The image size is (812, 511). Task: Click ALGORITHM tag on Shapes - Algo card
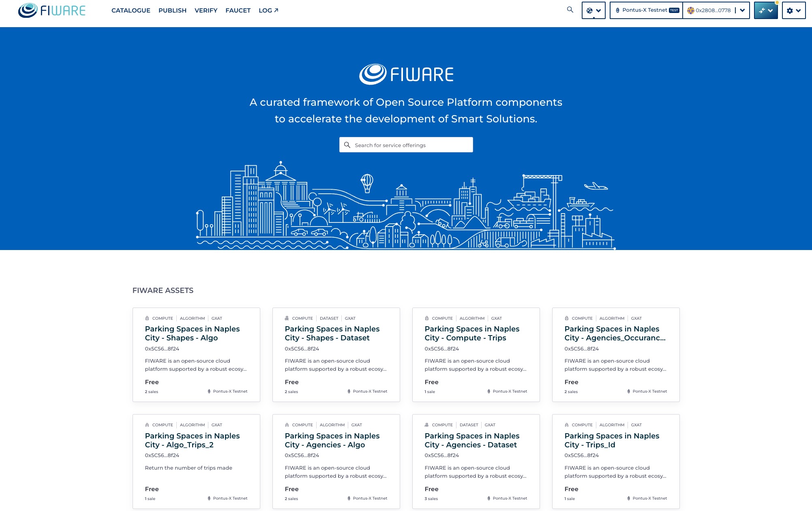[192, 319]
